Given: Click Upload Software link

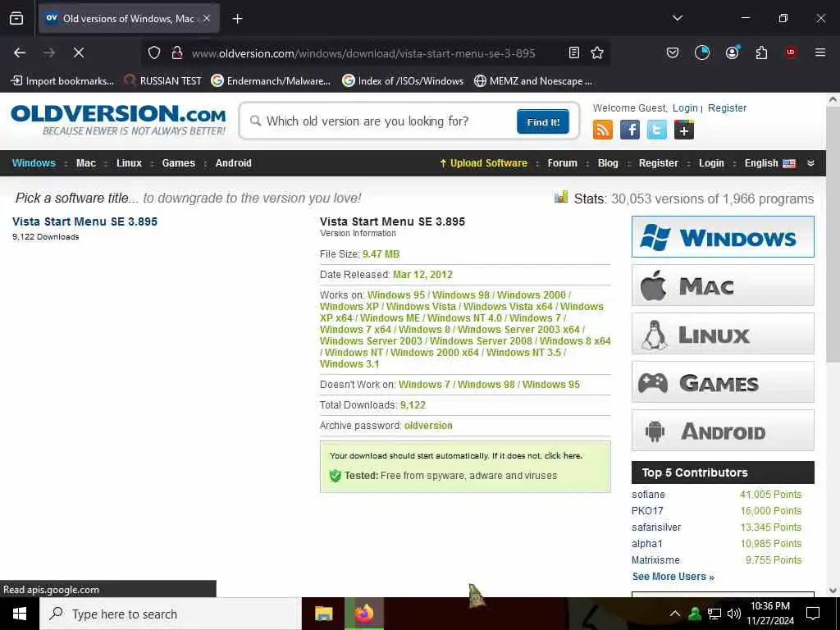Looking at the screenshot, I should [x=483, y=163].
